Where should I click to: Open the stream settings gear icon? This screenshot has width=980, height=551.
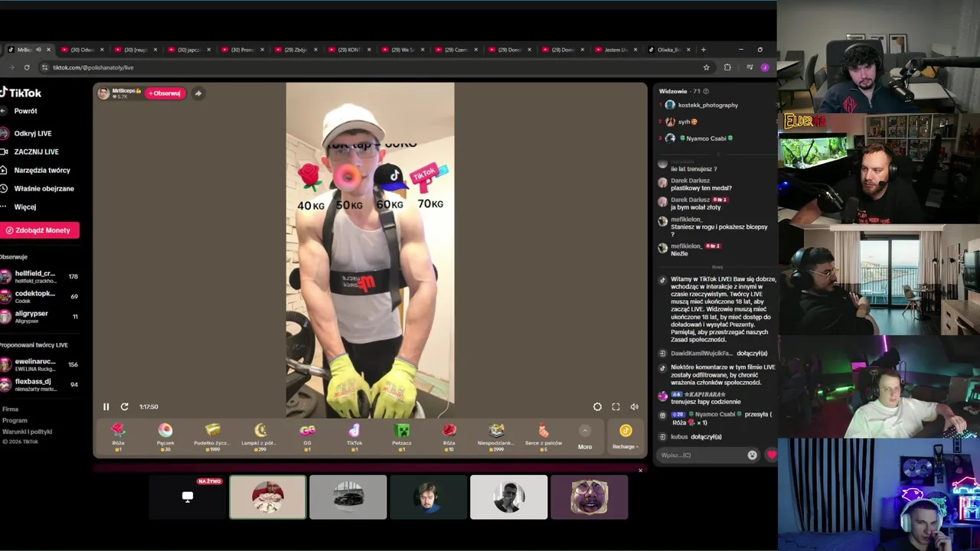(x=597, y=407)
